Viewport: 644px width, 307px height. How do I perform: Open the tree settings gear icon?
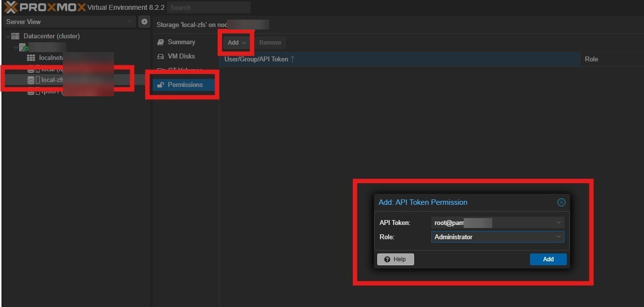point(144,22)
